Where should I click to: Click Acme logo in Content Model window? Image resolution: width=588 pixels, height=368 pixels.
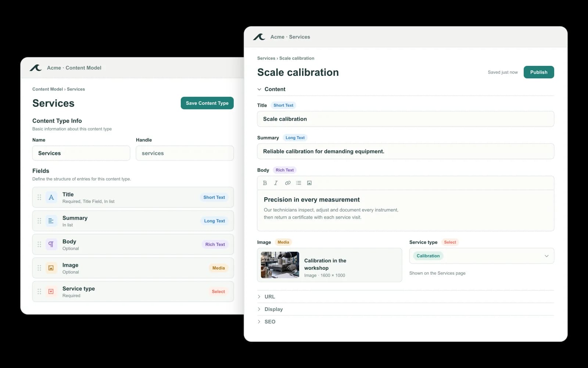click(36, 68)
